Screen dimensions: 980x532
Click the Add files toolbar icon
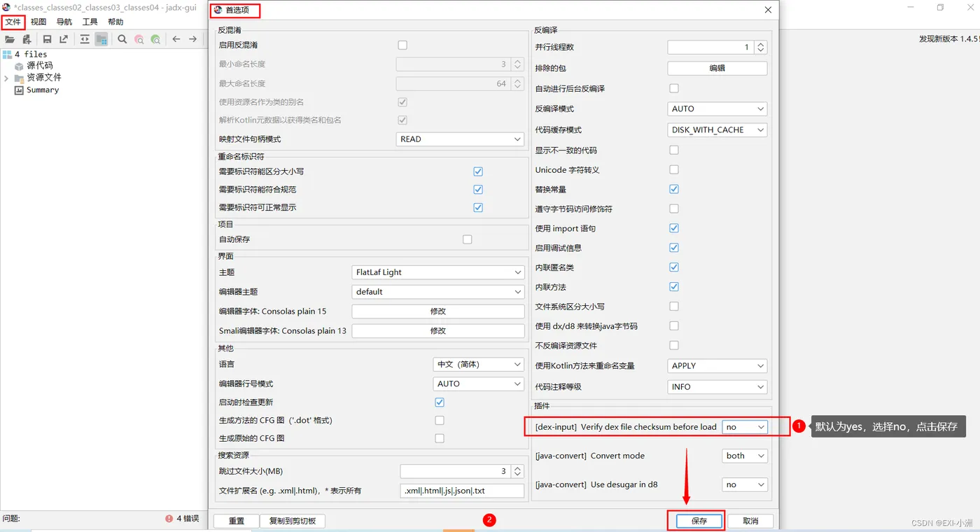pos(27,40)
